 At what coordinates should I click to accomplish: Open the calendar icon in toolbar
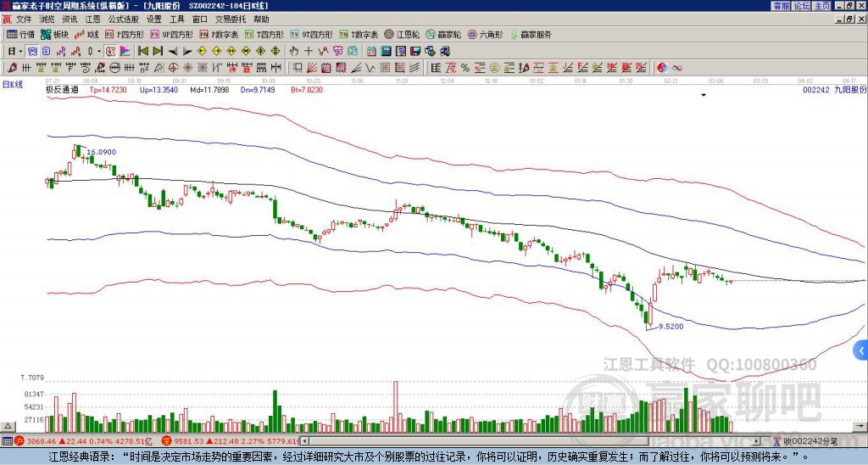pyautogui.click(x=371, y=52)
